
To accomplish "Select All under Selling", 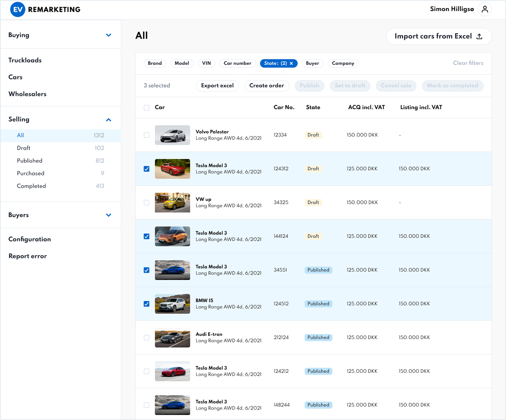I will click(61, 136).
